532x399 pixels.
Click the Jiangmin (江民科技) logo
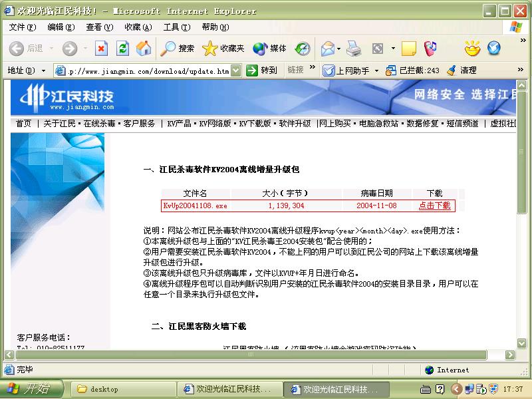tap(67, 98)
